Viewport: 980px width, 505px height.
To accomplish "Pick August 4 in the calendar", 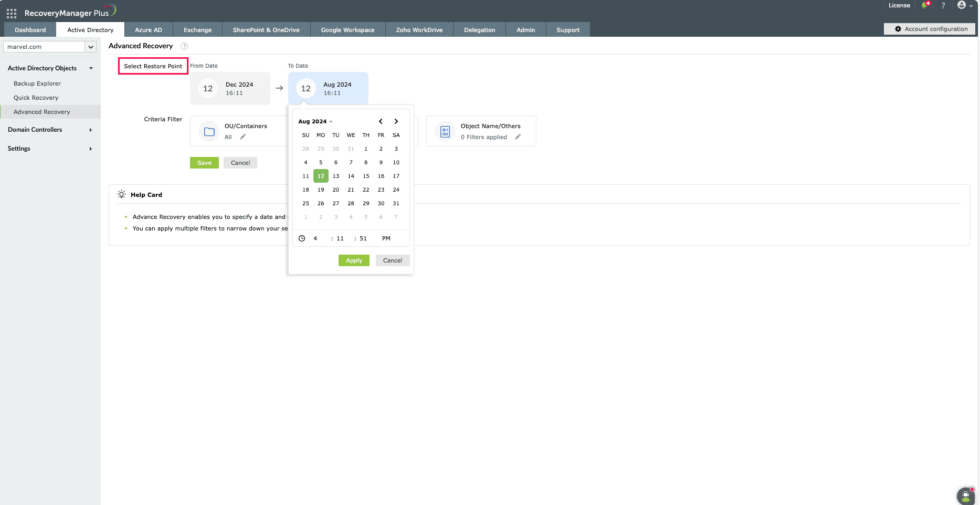I will [305, 162].
